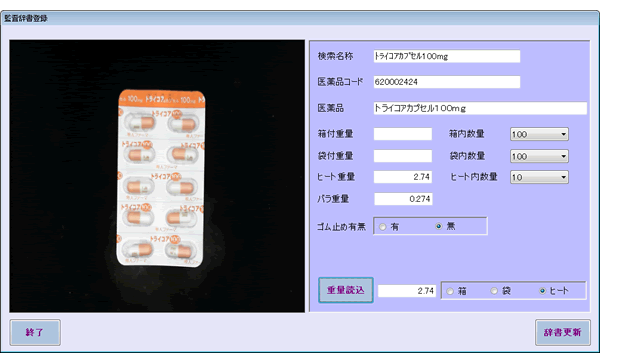
Task: Open the 箱内数量 dropdown
Action: pyautogui.click(x=539, y=134)
